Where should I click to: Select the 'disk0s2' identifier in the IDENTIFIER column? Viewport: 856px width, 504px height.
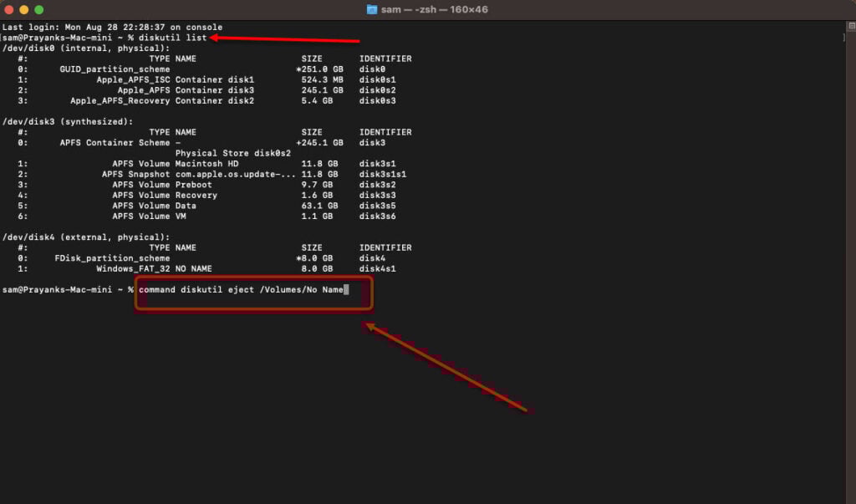click(377, 90)
